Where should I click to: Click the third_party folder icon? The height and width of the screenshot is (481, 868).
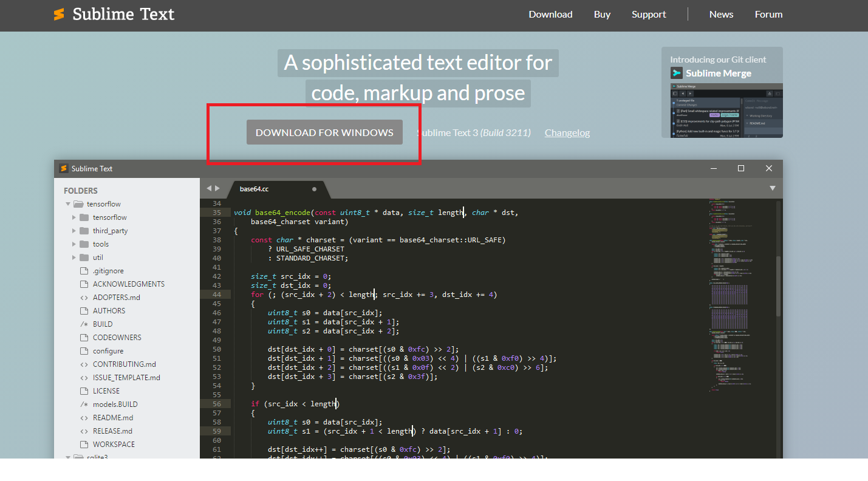(x=84, y=231)
